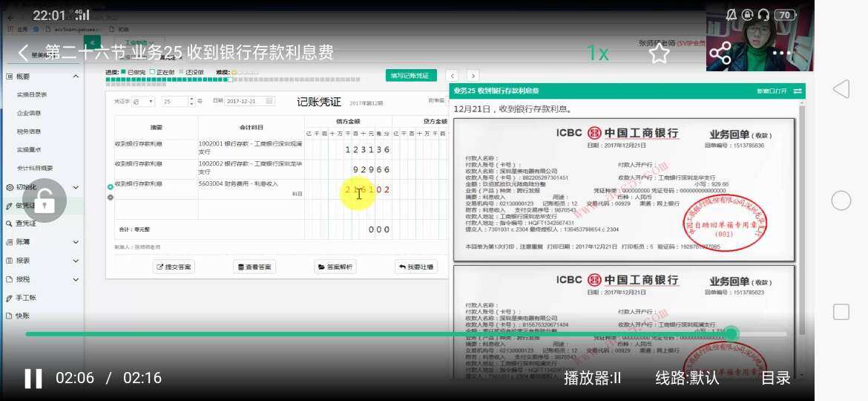
Task: Adjust voucher number stepper arrows
Action: (x=191, y=101)
